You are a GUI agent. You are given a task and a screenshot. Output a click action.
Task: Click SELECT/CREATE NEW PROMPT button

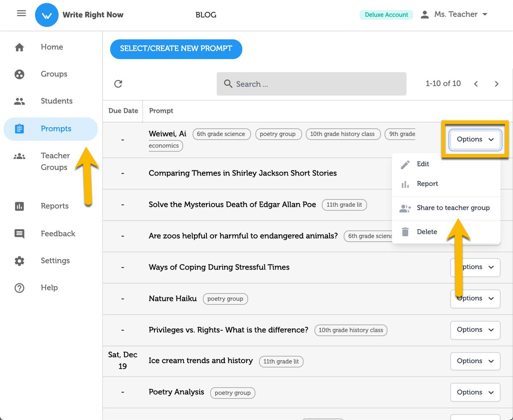pos(176,49)
